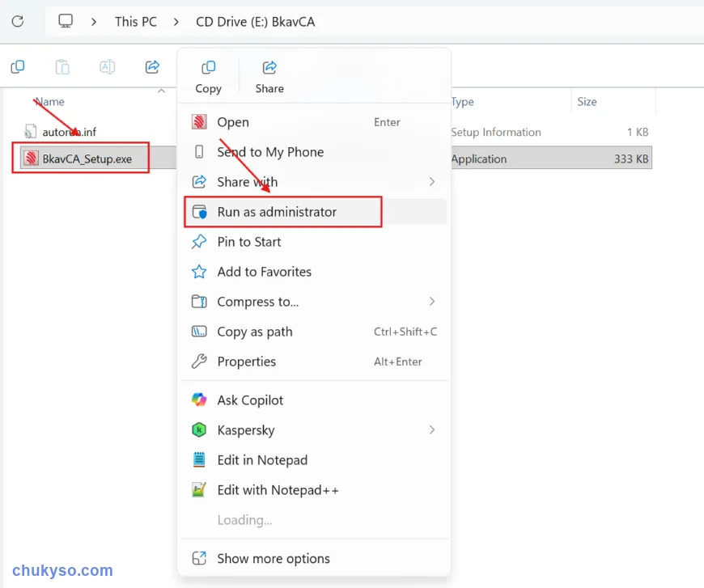This screenshot has width=704, height=588.
Task: Click the autorun.inf file icon
Action: click(x=31, y=131)
